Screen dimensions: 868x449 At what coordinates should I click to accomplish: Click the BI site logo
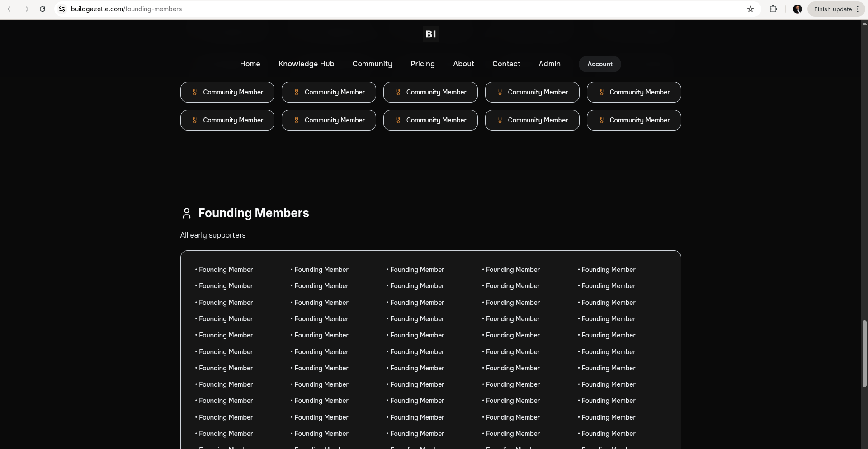click(431, 34)
